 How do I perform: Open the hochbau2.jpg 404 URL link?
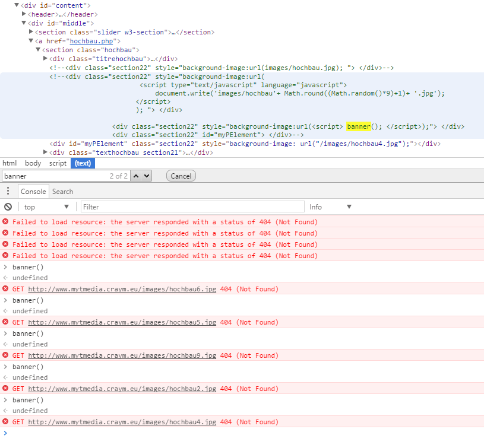point(122,389)
